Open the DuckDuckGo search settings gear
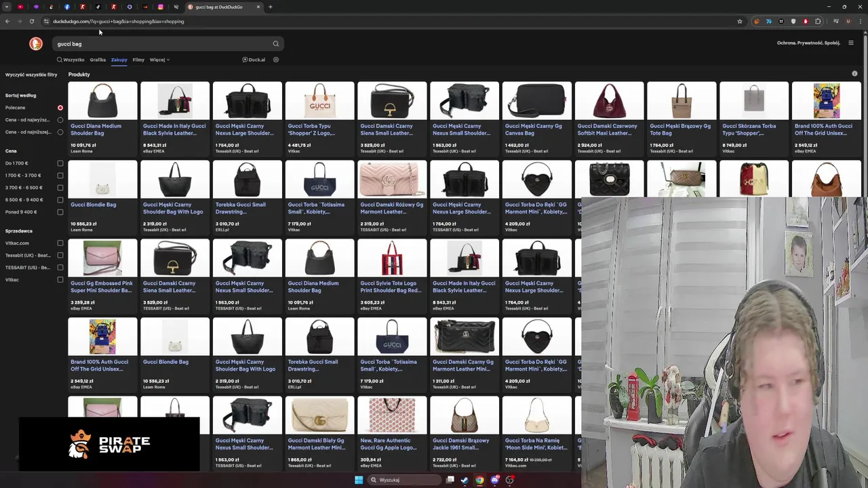The image size is (868, 488). (x=276, y=60)
